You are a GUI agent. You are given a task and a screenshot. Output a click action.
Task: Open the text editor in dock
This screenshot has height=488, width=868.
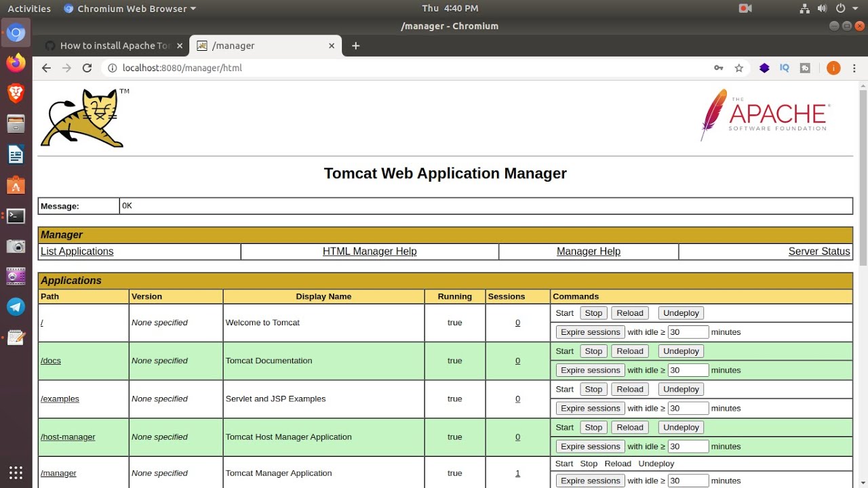16,337
